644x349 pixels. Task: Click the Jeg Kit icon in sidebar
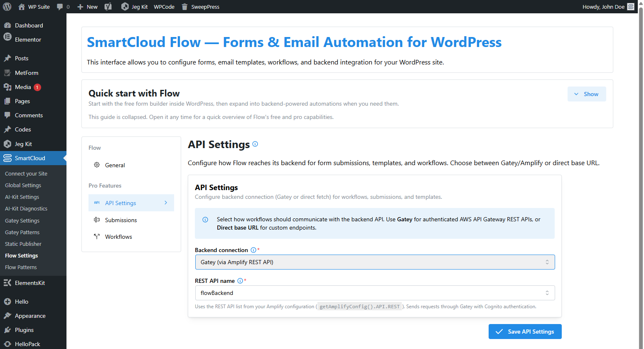click(x=7, y=144)
